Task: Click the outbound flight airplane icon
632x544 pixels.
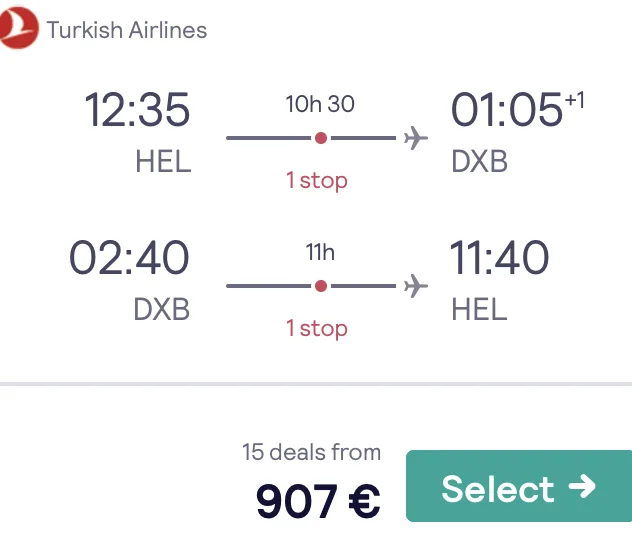Action: coord(416,138)
